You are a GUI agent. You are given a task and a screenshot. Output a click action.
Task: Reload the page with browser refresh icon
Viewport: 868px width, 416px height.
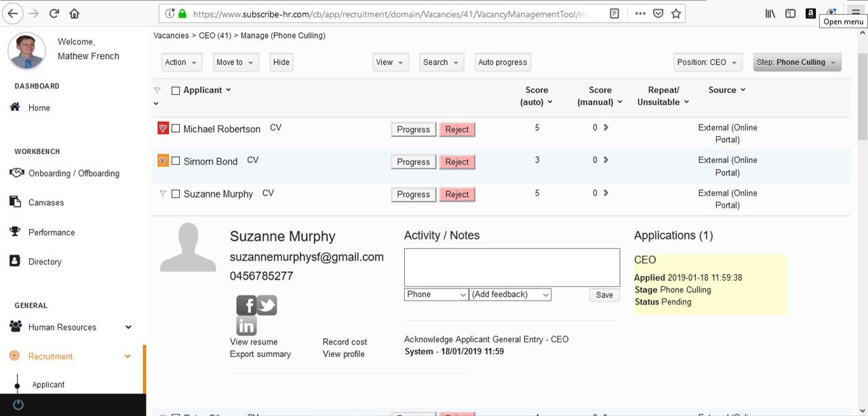(54, 14)
